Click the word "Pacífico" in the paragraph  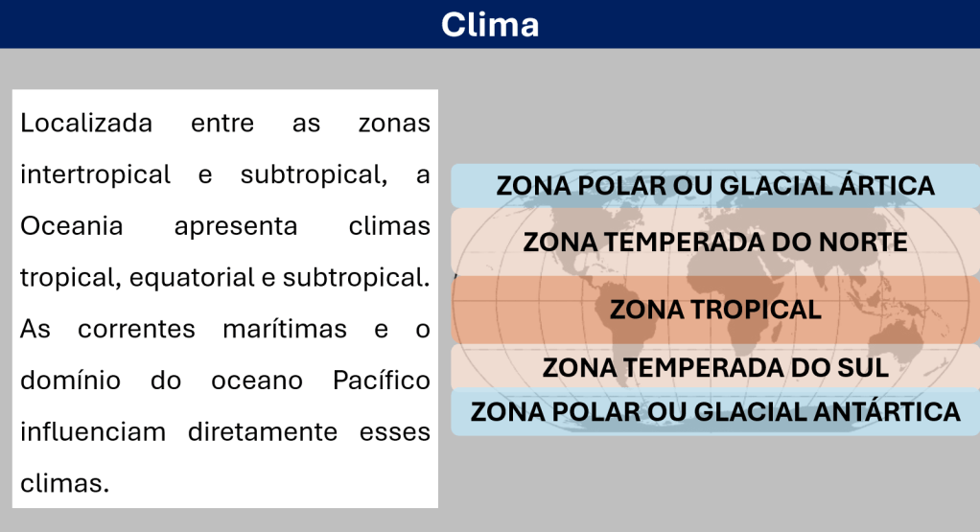coord(381,381)
